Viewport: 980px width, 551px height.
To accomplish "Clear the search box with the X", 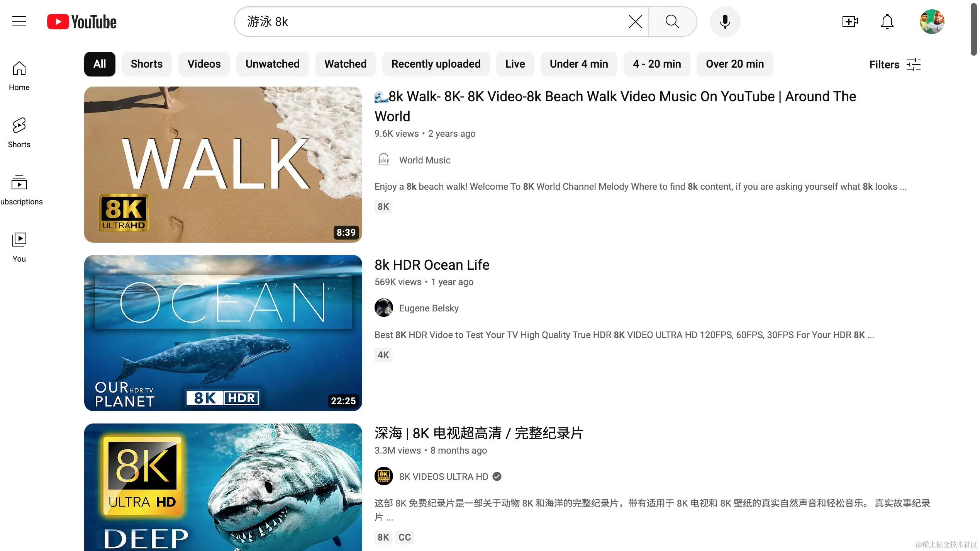I will tap(635, 22).
